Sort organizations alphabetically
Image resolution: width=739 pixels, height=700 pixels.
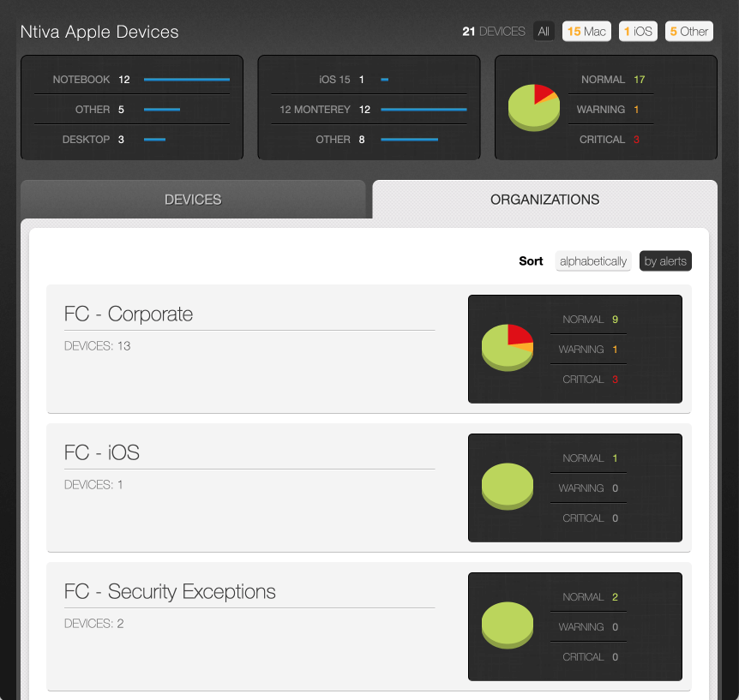coord(593,260)
